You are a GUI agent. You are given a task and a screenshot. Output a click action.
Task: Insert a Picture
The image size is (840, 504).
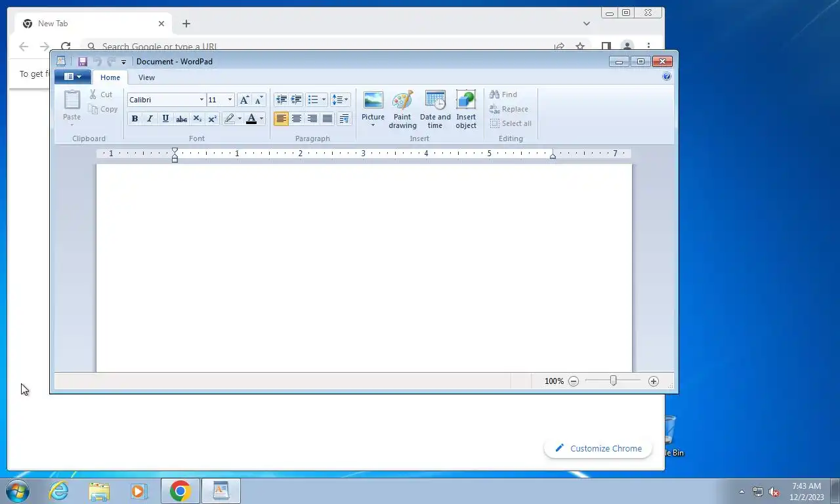coord(373,105)
